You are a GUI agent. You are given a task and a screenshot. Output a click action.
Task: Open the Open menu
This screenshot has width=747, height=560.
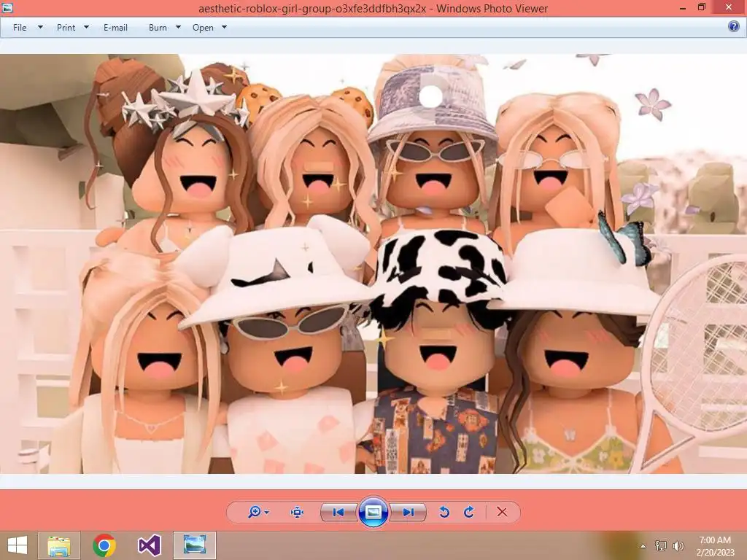tap(203, 28)
